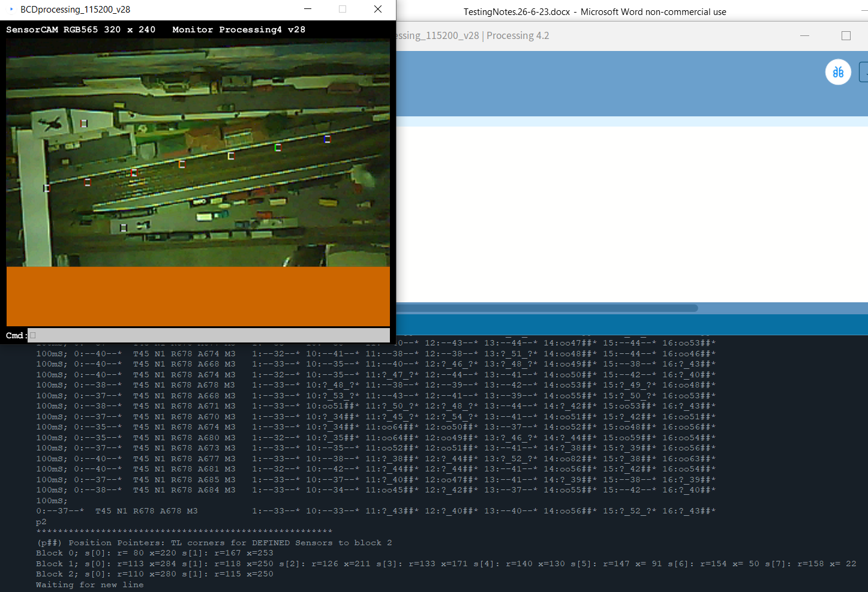
Task: Toggle the small checkbox beside the Cmd prompt
Action: pos(32,335)
